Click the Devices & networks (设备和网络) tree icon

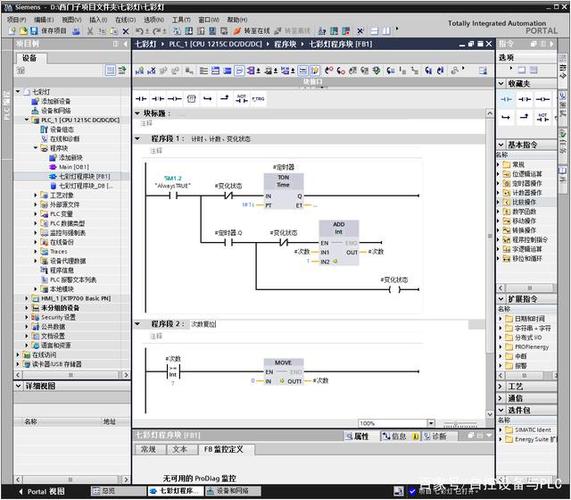(35, 110)
